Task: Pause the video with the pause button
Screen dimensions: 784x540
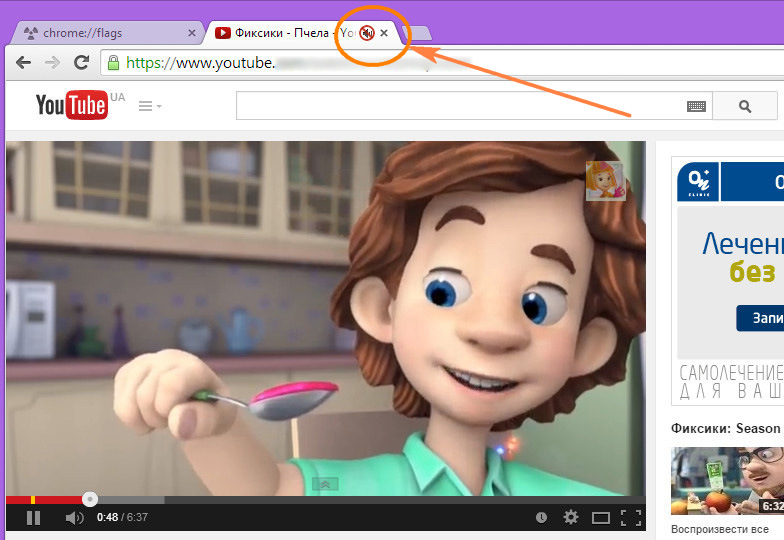Action: pos(34,518)
